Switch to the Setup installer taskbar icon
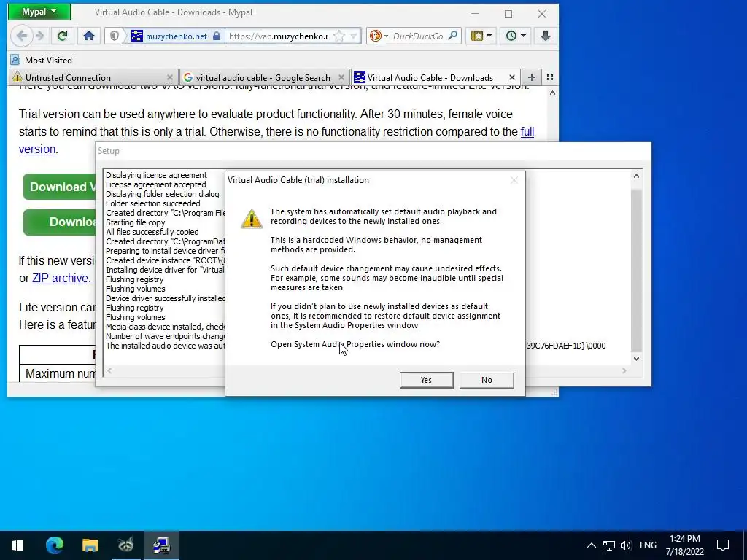747x560 pixels. [161, 545]
